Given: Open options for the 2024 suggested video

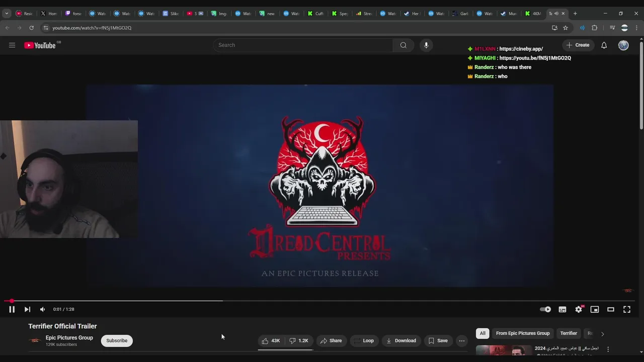Looking at the screenshot, I should (608, 349).
